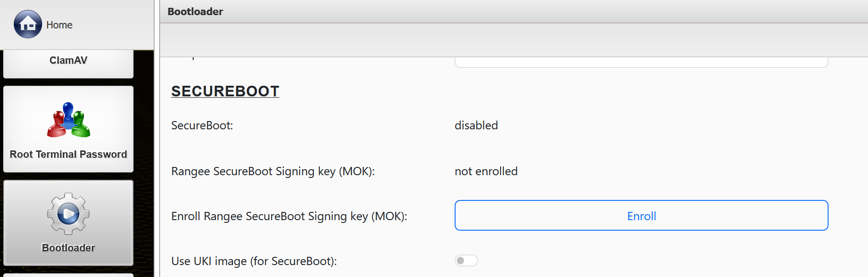Click the Bootloader label in the sidebar
Image resolution: width=868 pixels, height=277 pixels.
[x=68, y=248]
